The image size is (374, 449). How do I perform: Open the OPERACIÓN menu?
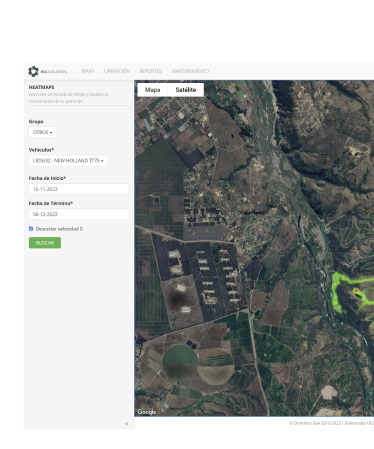click(x=117, y=71)
